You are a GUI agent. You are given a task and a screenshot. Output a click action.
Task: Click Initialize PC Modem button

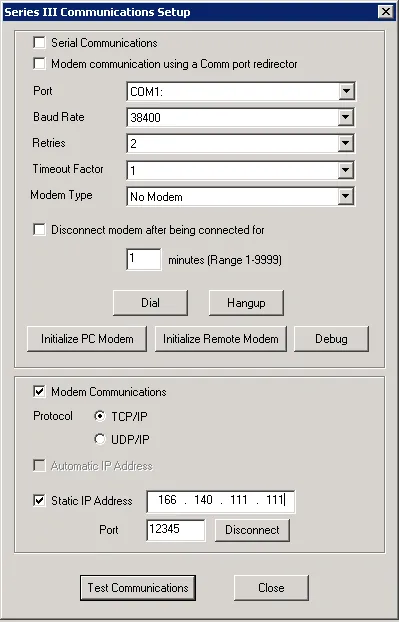(x=87, y=339)
